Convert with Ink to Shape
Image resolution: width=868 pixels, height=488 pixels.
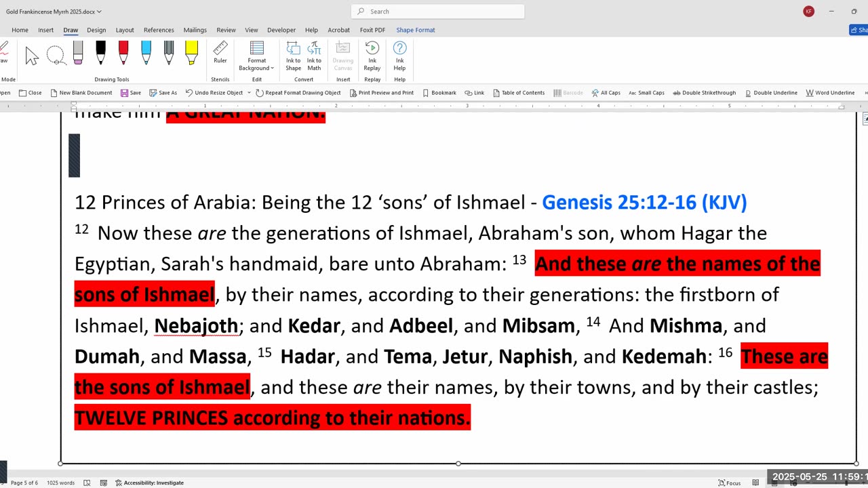coord(293,56)
